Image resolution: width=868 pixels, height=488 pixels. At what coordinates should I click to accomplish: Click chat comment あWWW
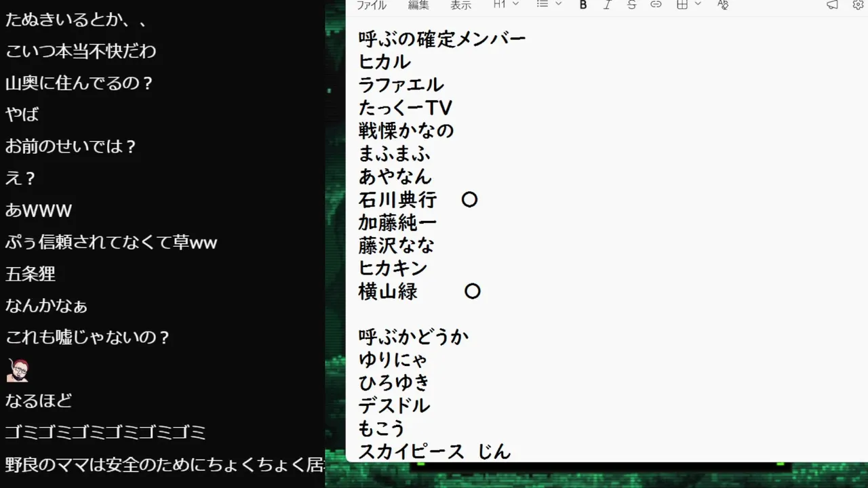(x=38, y=210)
